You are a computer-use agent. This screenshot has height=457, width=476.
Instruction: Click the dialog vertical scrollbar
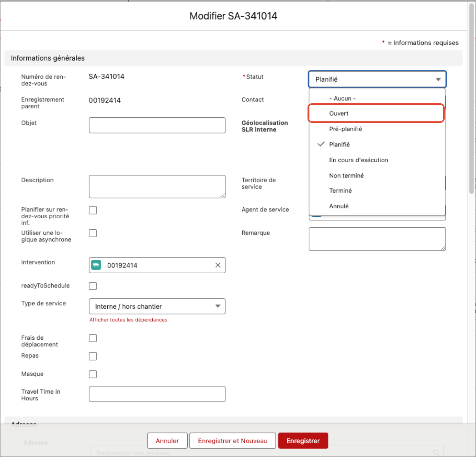tap(472, 99)
